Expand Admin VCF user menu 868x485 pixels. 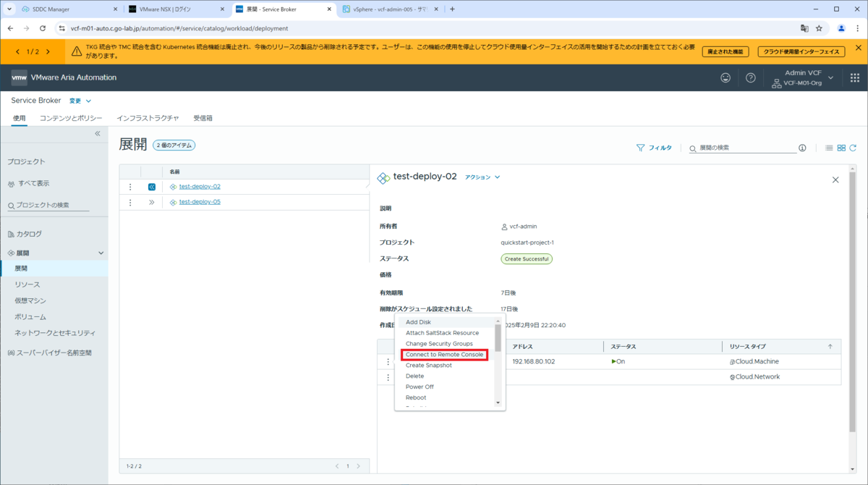(x=831, y=77)
